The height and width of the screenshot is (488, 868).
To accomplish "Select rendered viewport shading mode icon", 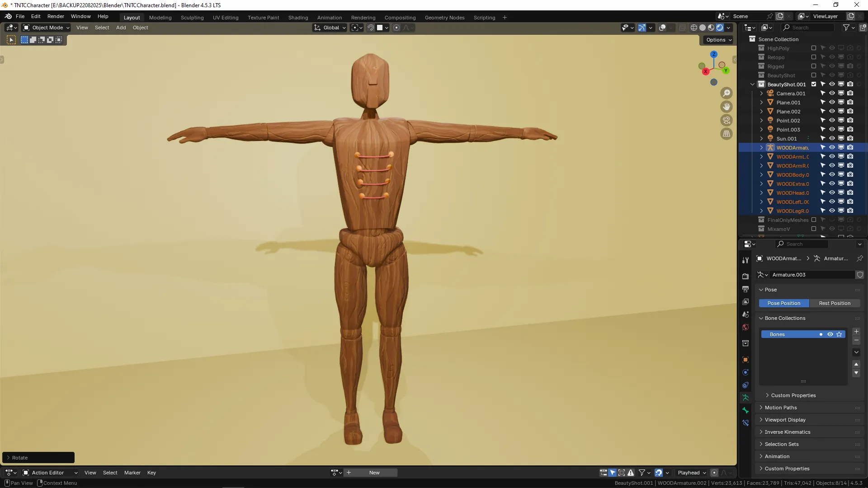I will pyautogui.click(x=720, y=28).
